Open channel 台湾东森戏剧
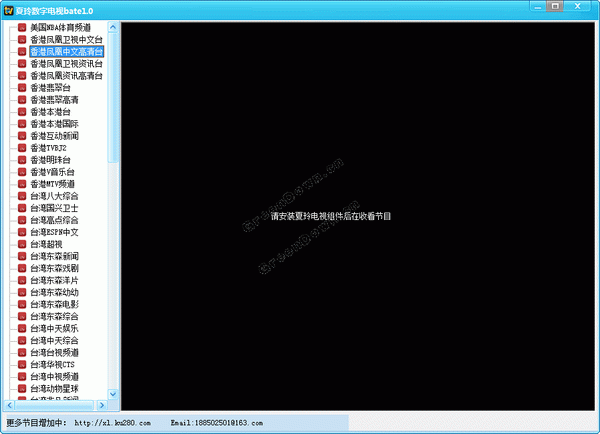The image size is (600, 434). (x=54, y=268)
